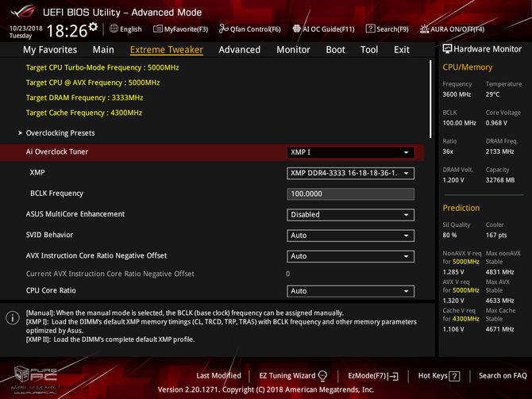Click the Hardware Monitor display icon

(447, 49)
